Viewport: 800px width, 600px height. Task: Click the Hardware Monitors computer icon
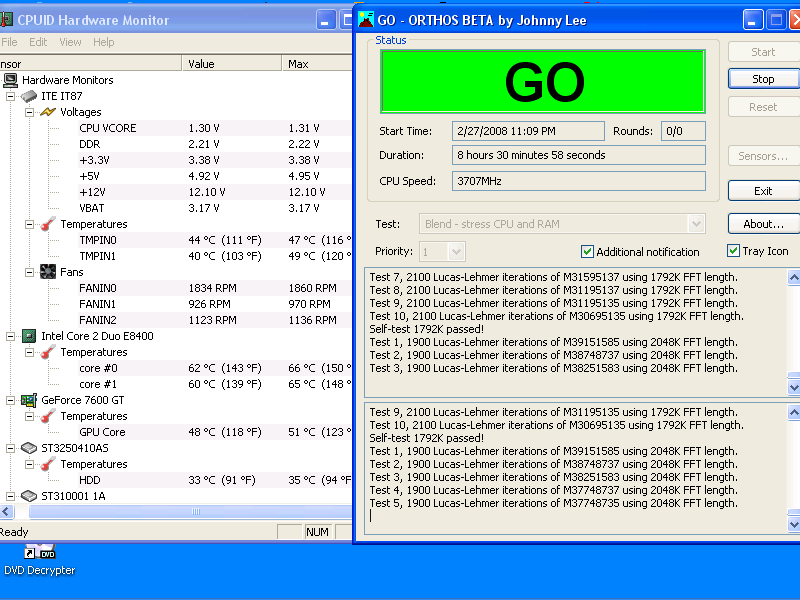(x=10, y=80)
